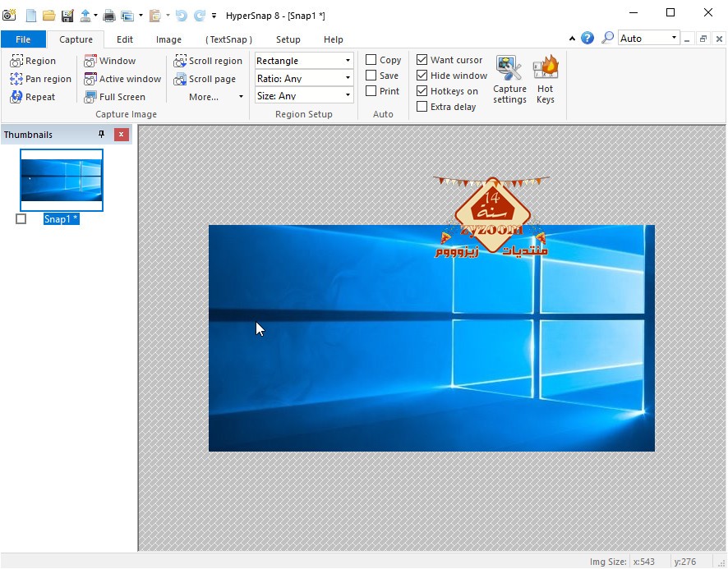Click the paste clipboard icon
This screenshot has height=569, width=728.
[154, 16]
